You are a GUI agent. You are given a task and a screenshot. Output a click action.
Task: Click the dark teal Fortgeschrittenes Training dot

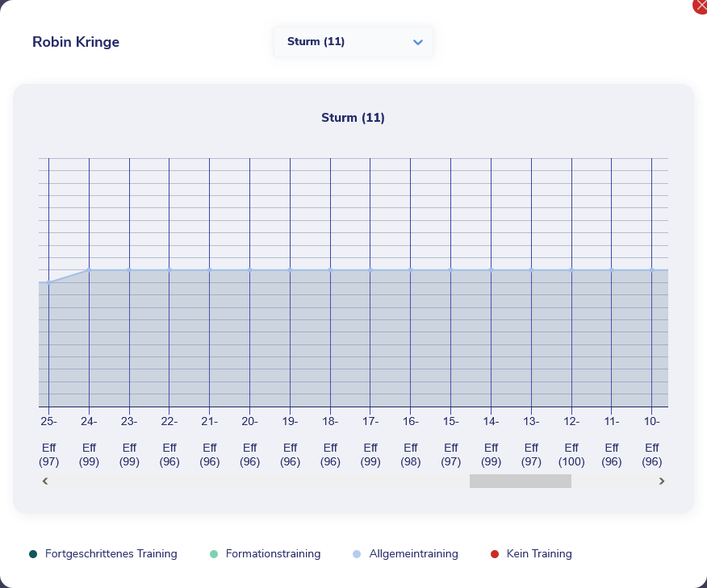click(33, 554)
